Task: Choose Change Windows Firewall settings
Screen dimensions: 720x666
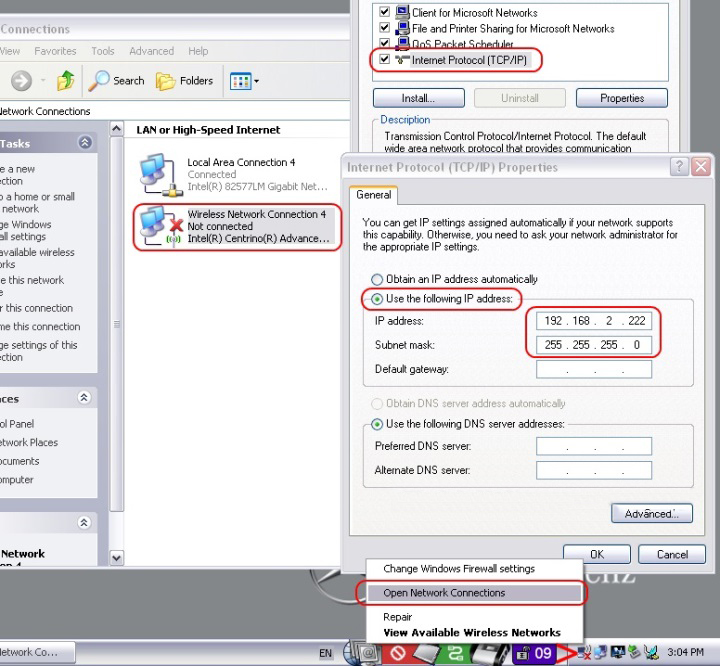Action: tap(459, 569)
